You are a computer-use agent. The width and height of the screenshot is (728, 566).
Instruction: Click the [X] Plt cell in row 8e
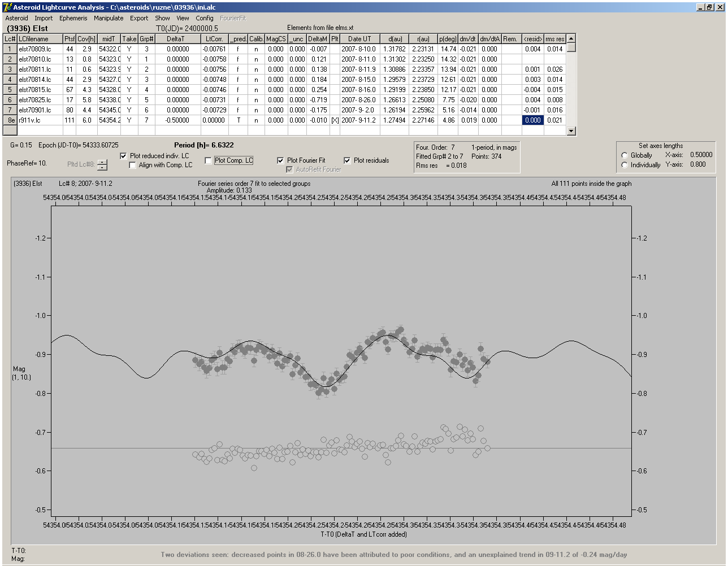pyautogui.click(x=335, y=120)
